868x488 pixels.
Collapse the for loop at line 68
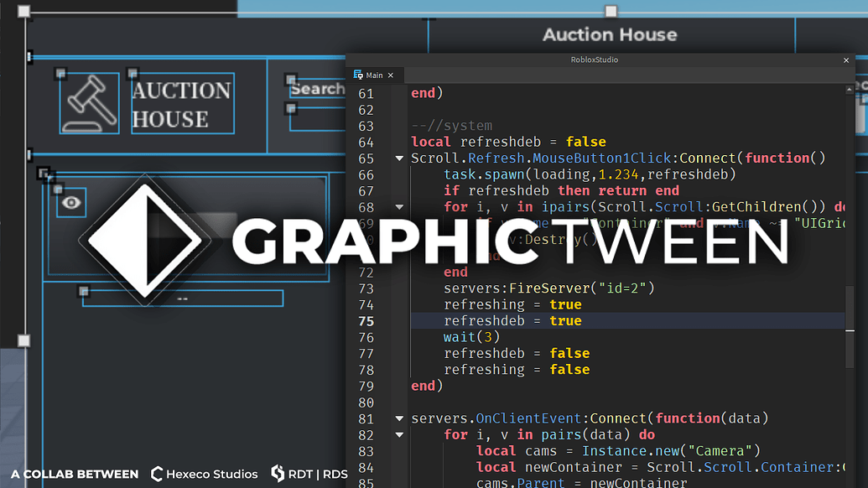click(399, 206)
